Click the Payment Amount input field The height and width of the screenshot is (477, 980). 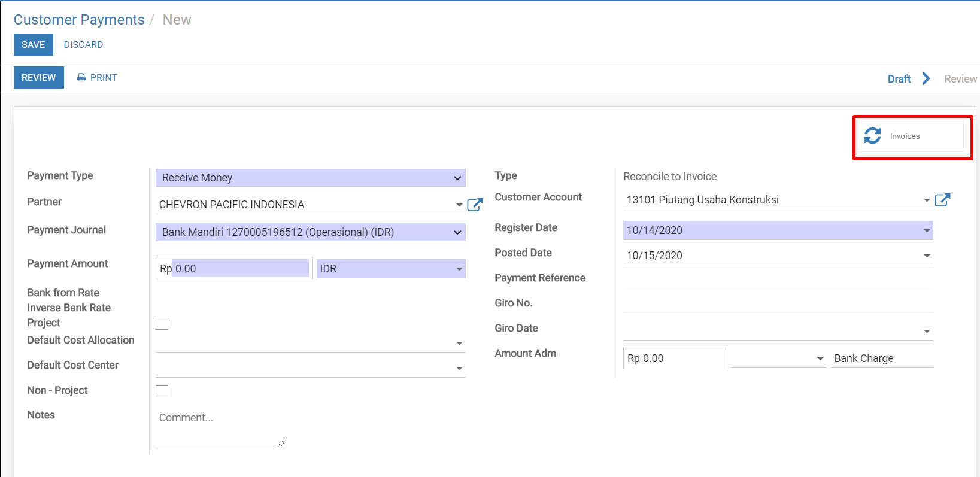click(x=241, y=269)
